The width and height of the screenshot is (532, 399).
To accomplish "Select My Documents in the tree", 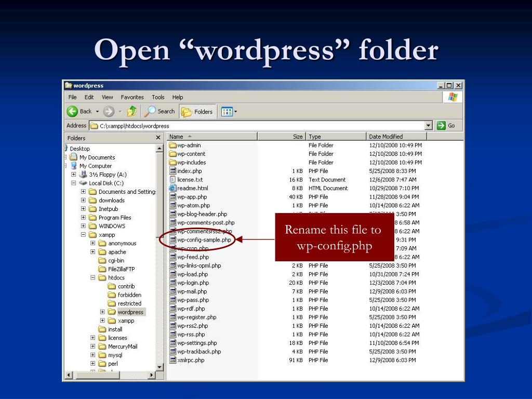I will point(97,157).
